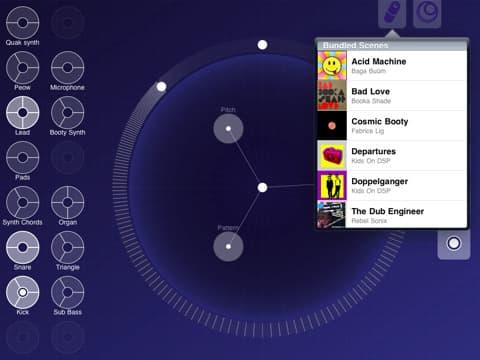Image resolution: width=480 pixels, height=360 pixels.
Task: Click the Doppelganger yellow thumbnail
Action: (332, 186)
